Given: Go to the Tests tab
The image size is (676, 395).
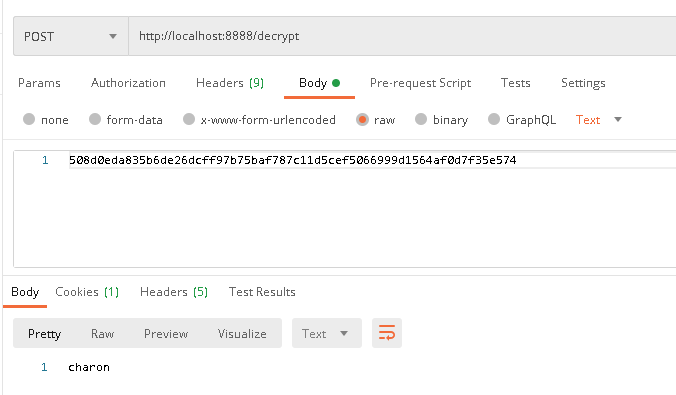Looking at the screenshot, I should point(516,83).
